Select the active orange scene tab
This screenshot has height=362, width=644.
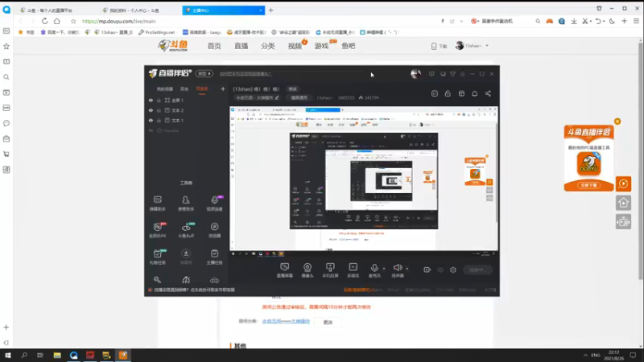pyautogui.click(x=202, y=89)
